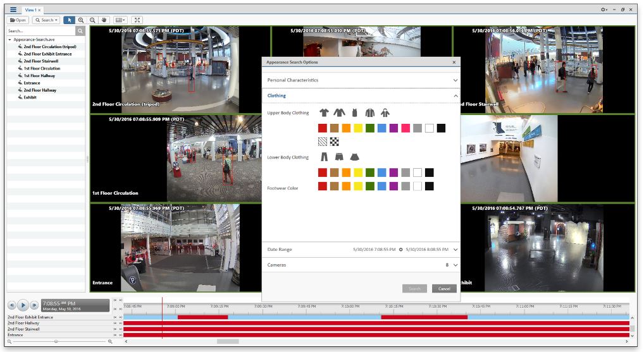Expand the Date Range section
The height and width of the screenshot is (352, 644).
[x=361, y=250]
